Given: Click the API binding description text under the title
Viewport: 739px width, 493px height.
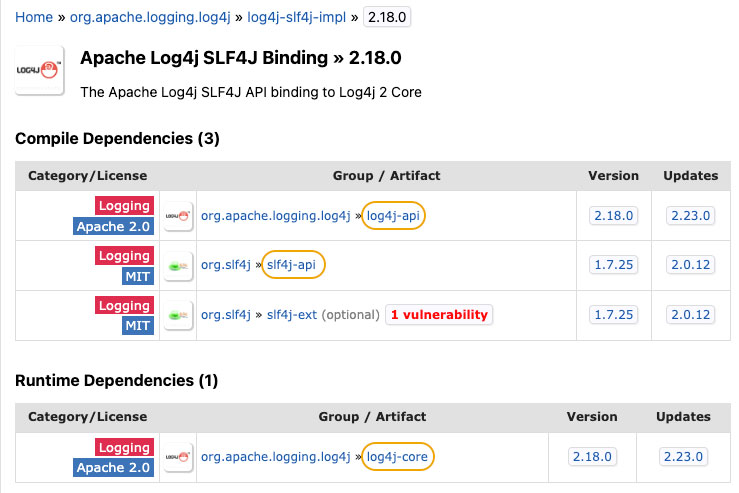Looking at the screenshot, I should pos(251,92).
